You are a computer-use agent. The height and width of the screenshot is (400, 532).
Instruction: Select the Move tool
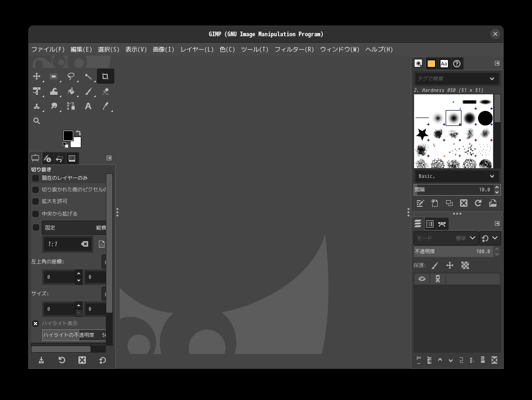37,76
